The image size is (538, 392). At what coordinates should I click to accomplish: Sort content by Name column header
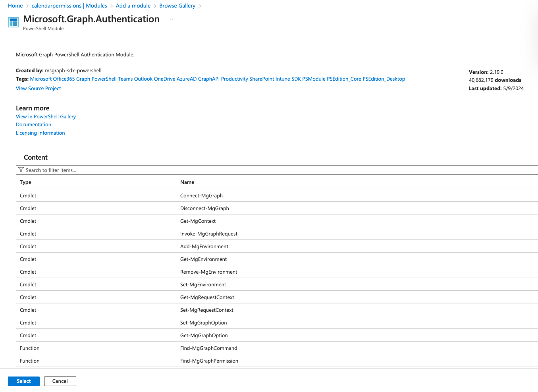(x=187, y=182)
